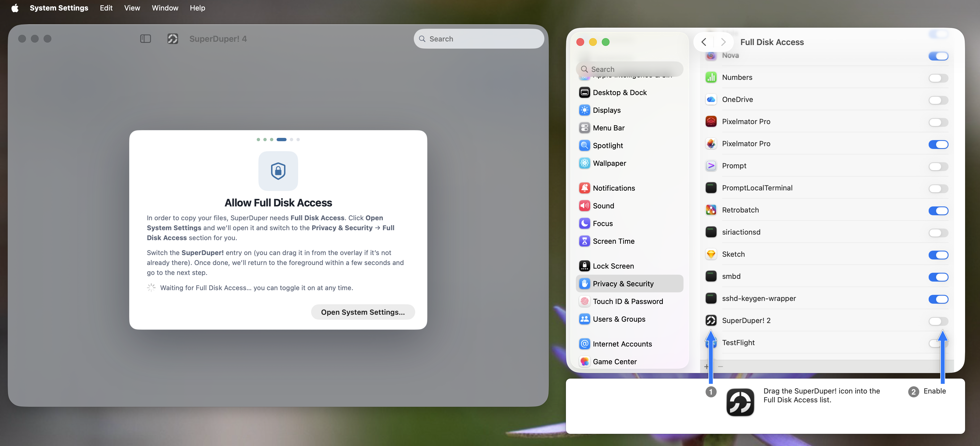This screenshot has width=980, height=446.
Task: Go back using the left chevron button
Action: 704,42
